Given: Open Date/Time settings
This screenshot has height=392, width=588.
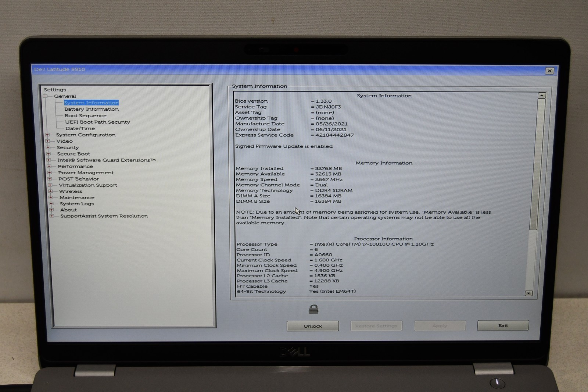Looking at the screenshot, I should (x=80, y=128).
